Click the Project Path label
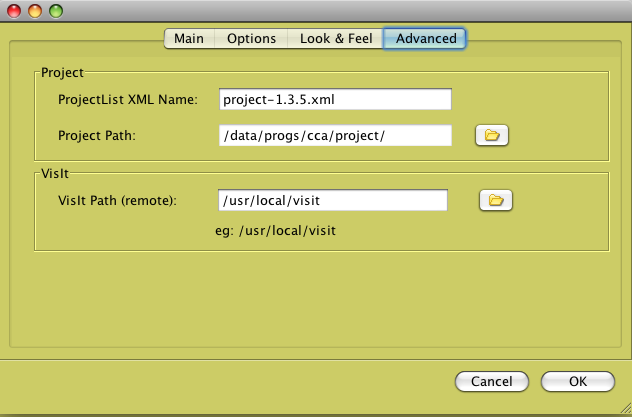The image size is (632, 417). tap(97, 136)
